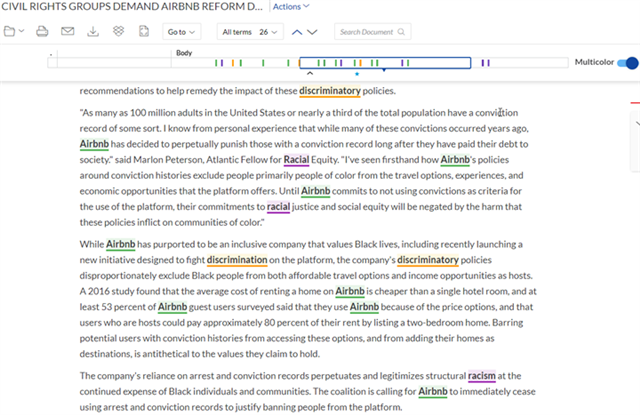Click the blue star marker under term map
Image resolution: width=640 pixels, height=415 pixels.
click(357, 74)
